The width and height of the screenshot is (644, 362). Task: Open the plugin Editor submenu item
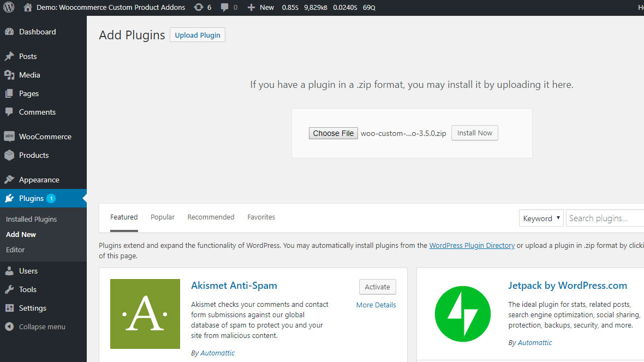15,250
